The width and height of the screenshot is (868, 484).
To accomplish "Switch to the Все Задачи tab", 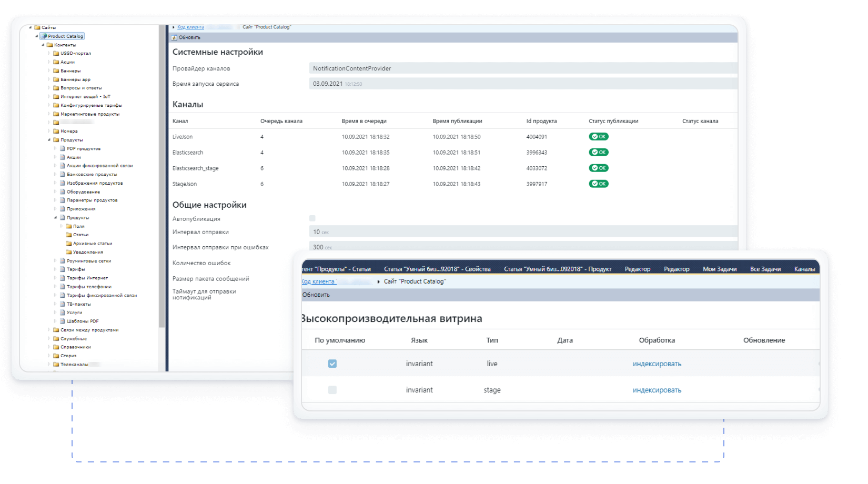I will [765, 269].
